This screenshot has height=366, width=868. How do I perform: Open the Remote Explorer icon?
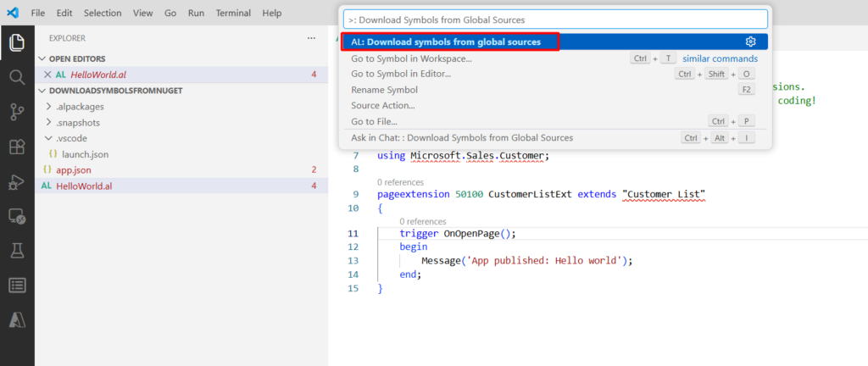click(x=17, y=216)
